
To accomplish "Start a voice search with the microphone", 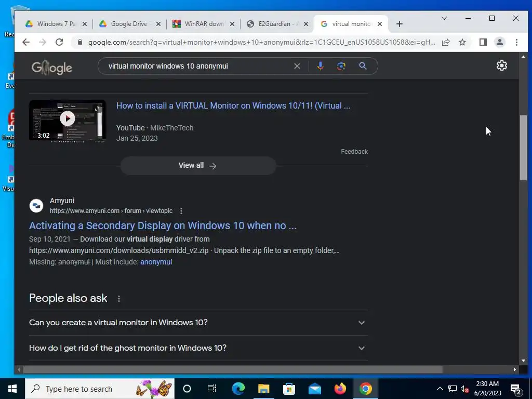I will coord(320,66).
